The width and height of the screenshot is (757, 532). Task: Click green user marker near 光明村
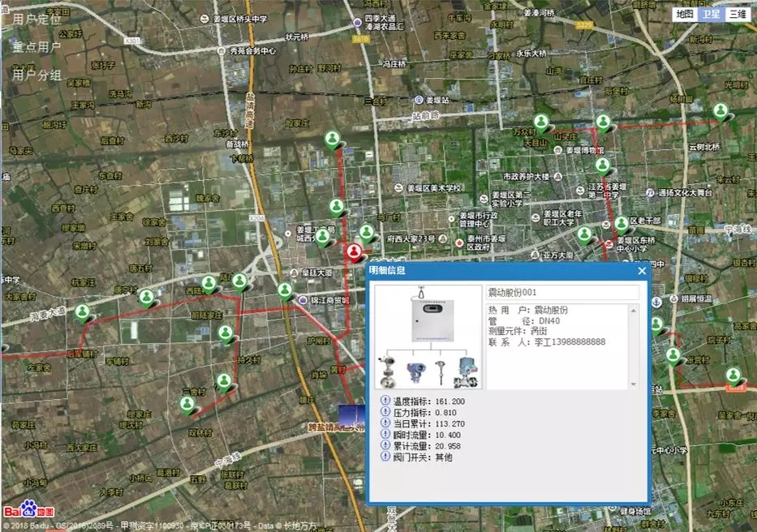tap(720, 111)
